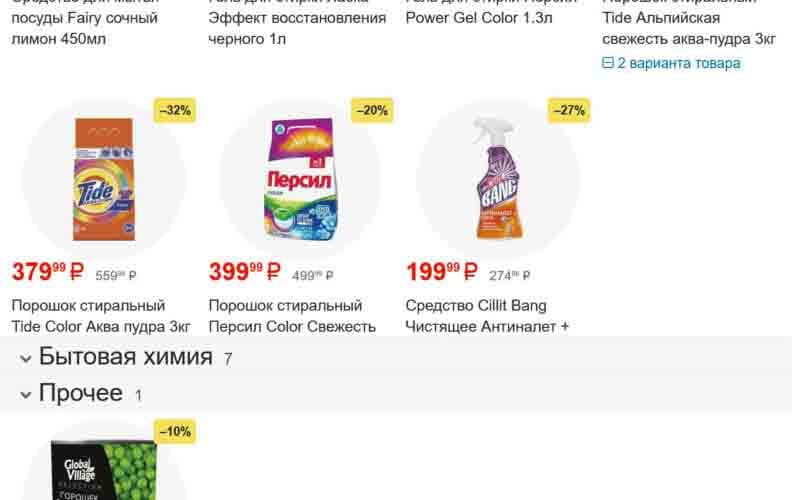Open 'Порошок стиральный Tide Color Аква пудра' link

click(x=101, y=316)
